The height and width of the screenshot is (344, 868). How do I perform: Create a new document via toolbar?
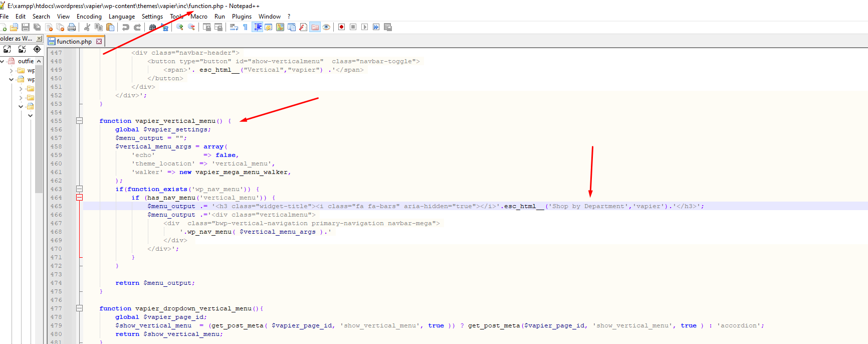pos(3,27)
